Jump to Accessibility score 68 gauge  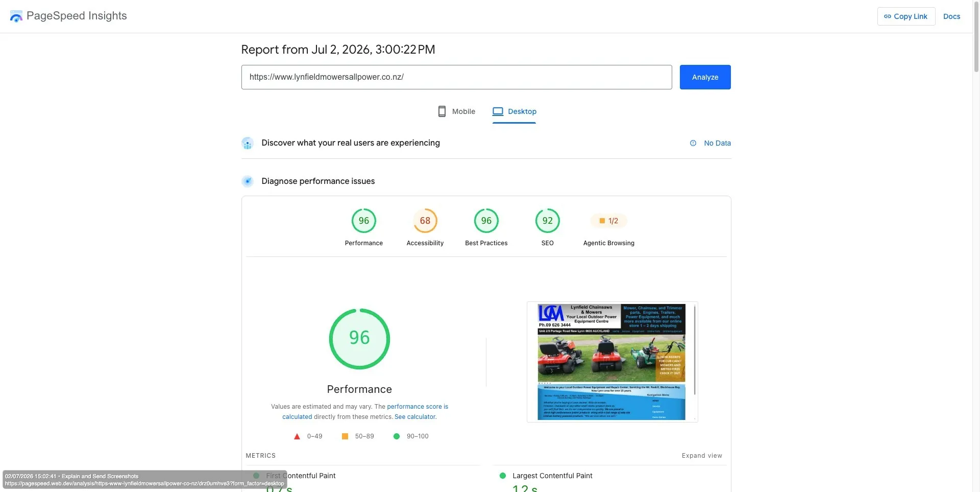tap(425, 221)
